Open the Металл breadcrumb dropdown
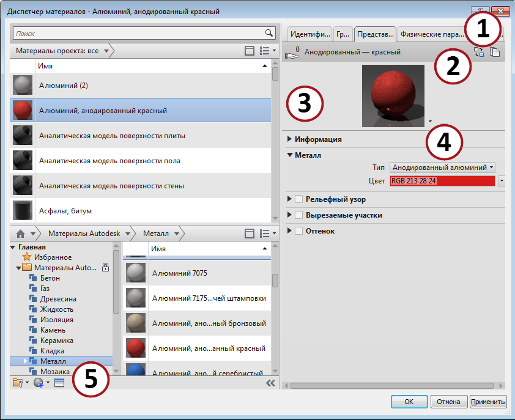 pos(176,234)
